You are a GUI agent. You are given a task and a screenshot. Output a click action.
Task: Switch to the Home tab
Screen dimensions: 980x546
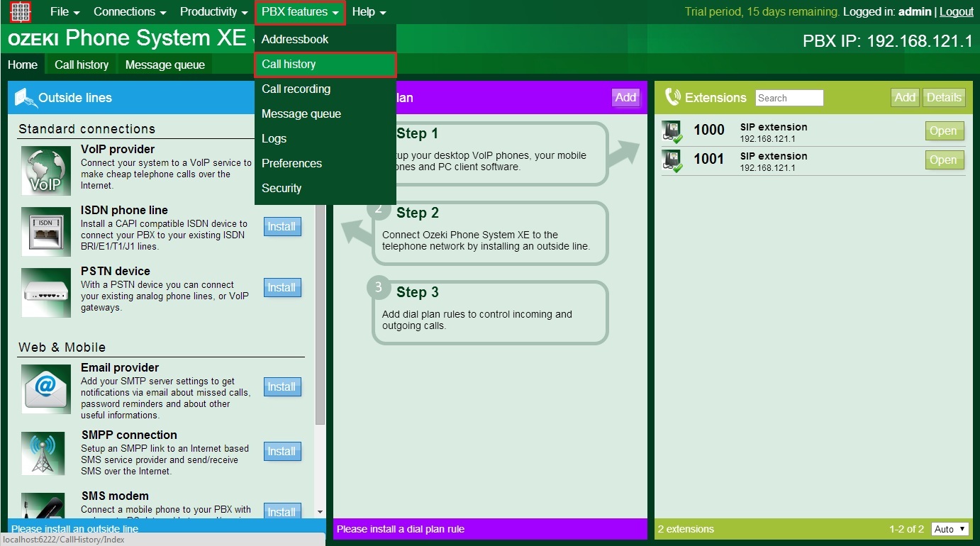click(x=23, y=65)
